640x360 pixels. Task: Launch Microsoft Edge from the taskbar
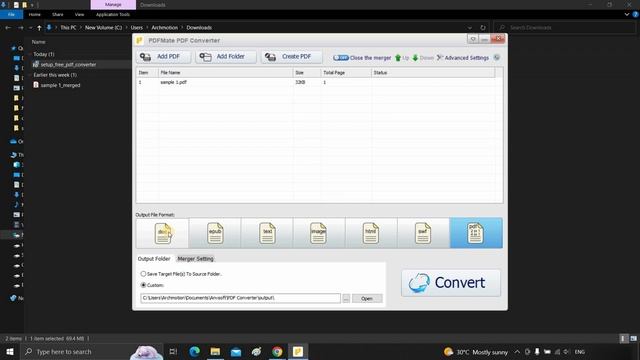click(x=195, y=351)
